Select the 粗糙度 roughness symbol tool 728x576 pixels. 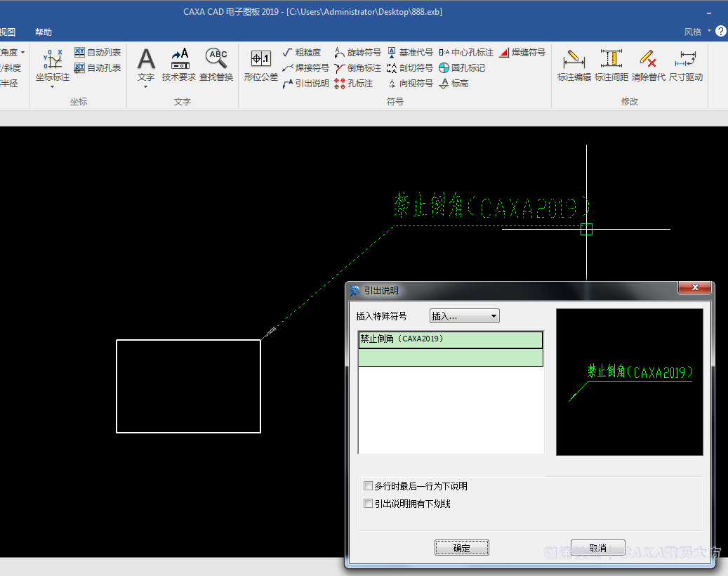[302, 53]
